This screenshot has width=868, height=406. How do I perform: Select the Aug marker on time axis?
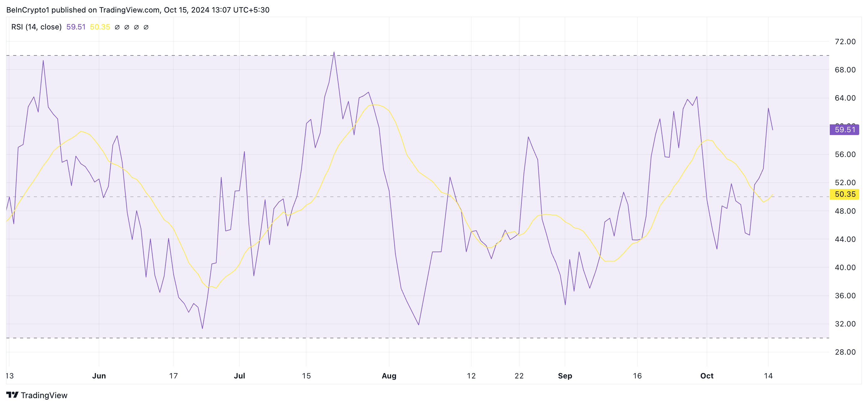(389, 376)
